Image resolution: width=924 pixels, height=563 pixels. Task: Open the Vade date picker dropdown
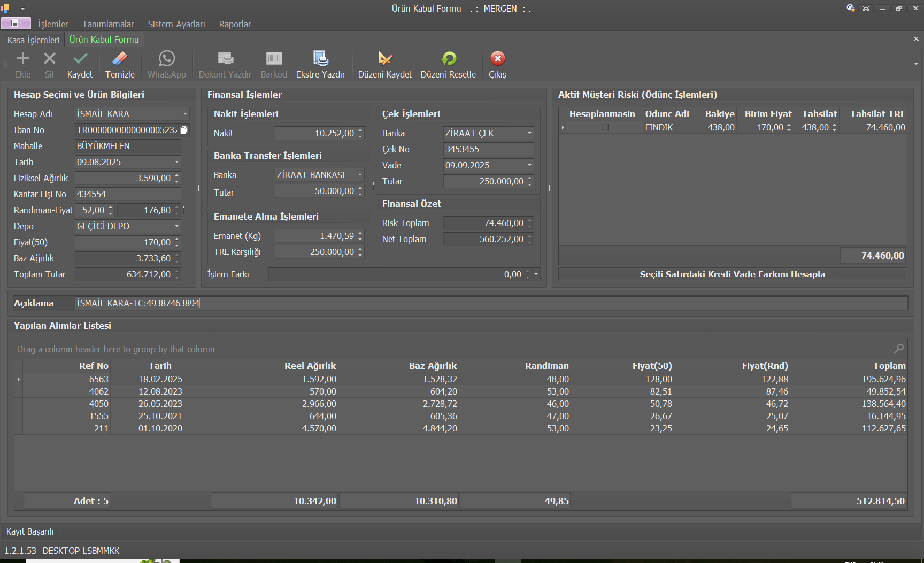529,165
